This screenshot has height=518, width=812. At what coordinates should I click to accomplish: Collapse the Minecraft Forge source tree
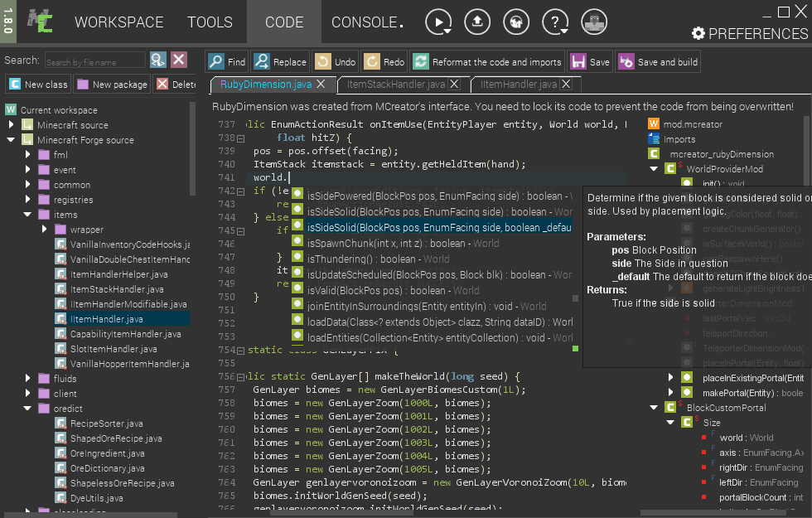click(10, 140)
